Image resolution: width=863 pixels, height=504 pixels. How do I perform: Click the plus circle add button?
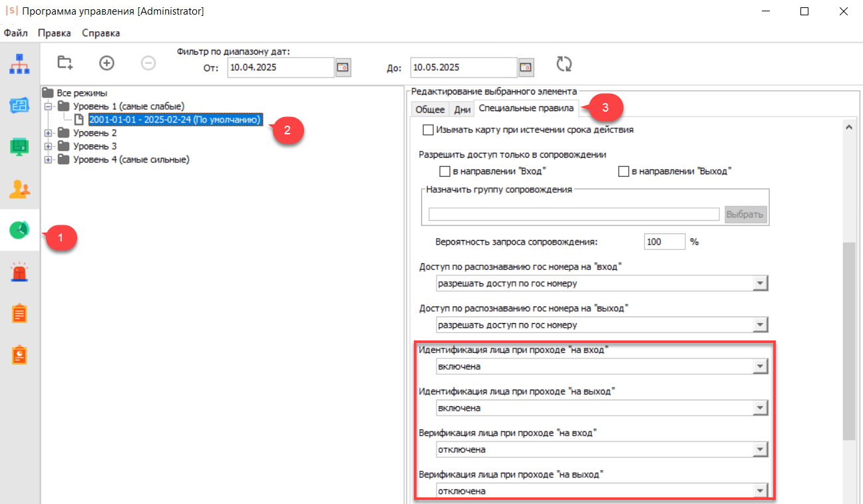pyautogui.click(x=106, y=63)
